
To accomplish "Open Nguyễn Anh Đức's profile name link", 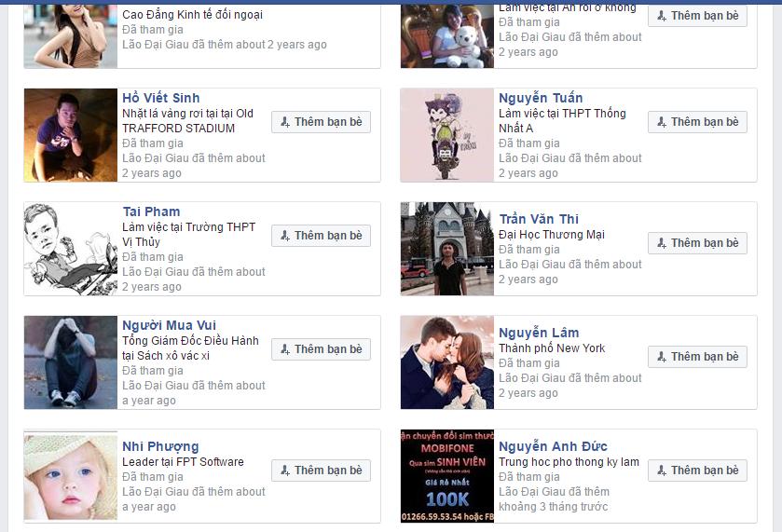I will click(553, 446).
